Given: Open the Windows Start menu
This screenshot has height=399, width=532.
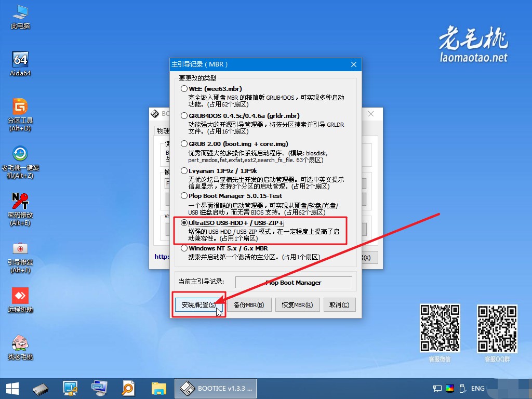Looking at the screenshot, I should click(12, 389).
